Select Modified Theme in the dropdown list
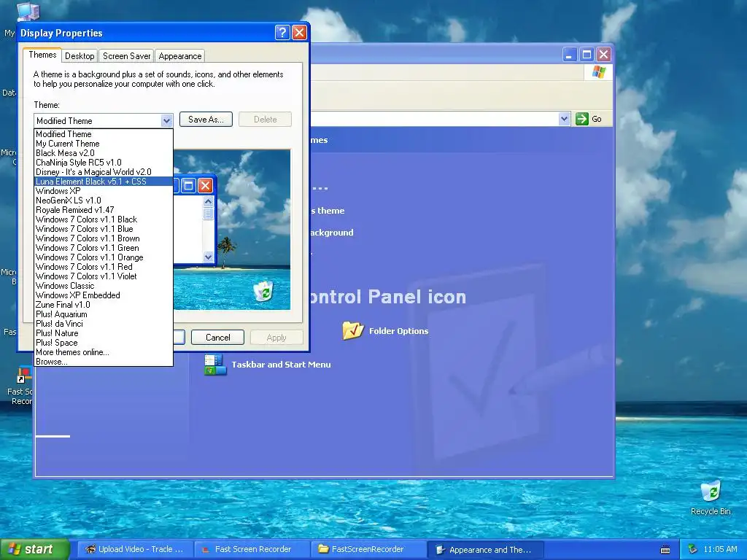The width and height of the screenshot is (747, 560). (x=104, y=134)
